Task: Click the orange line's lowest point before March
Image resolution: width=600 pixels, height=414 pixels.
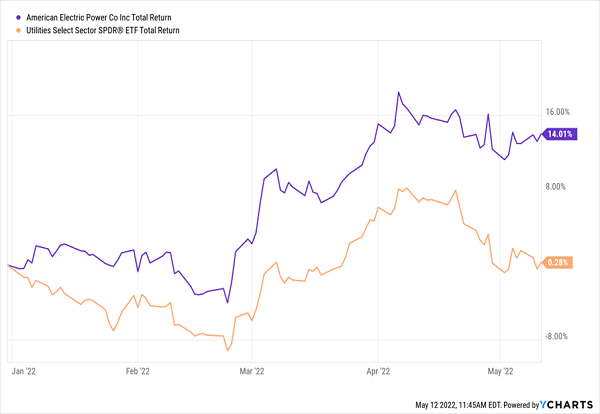Action: pos(228,351)
